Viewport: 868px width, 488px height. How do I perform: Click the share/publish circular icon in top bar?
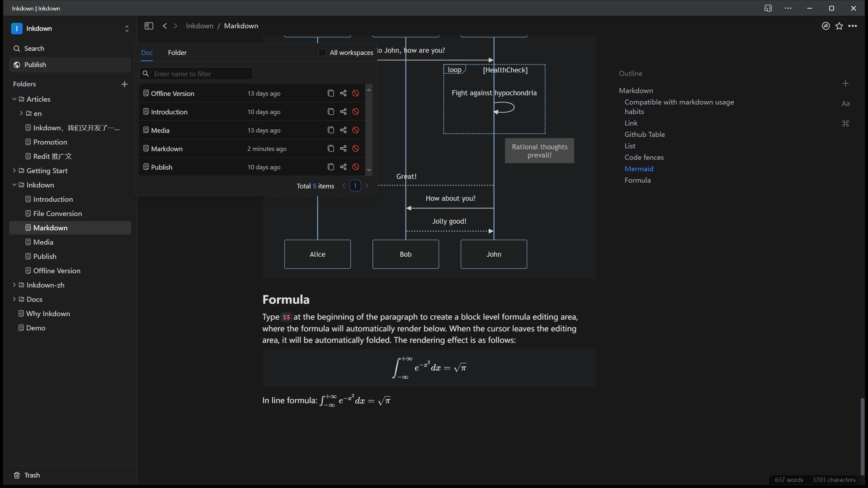point(825,26)
